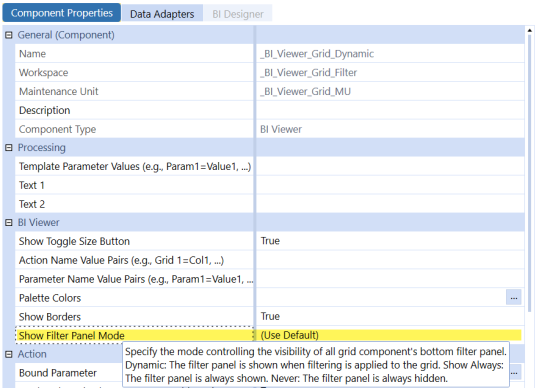The width and height of the screenshot is (536, 388).
Task: Open the Bound Parameter ellipsis button
Action: [515, 373]
